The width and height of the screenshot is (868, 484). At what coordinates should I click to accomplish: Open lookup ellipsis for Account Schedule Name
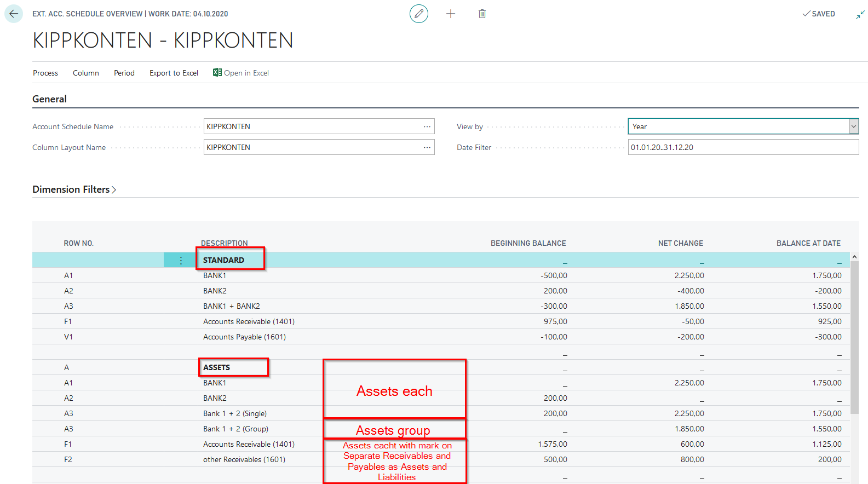tap(427, 126)
